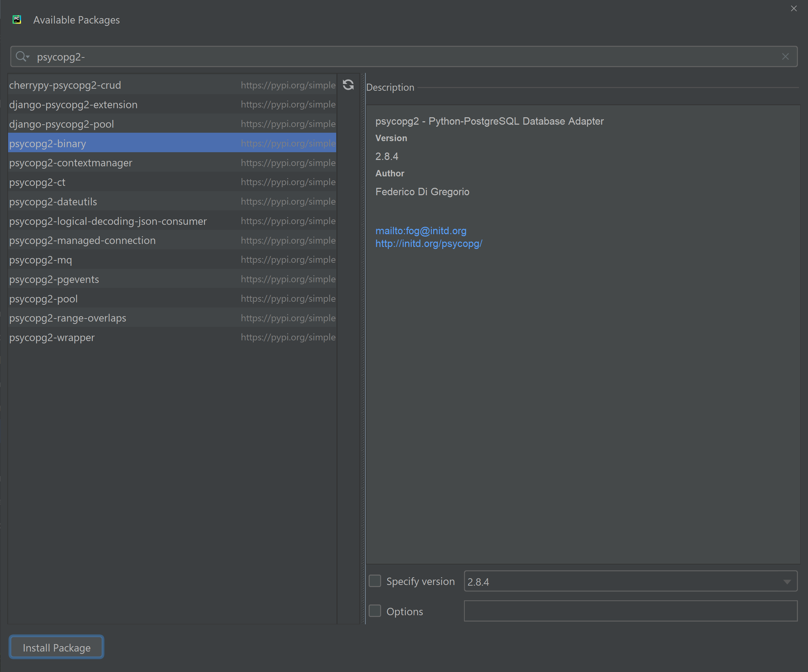Select psycopg2-contextmanager package

[x=71, y=163]
